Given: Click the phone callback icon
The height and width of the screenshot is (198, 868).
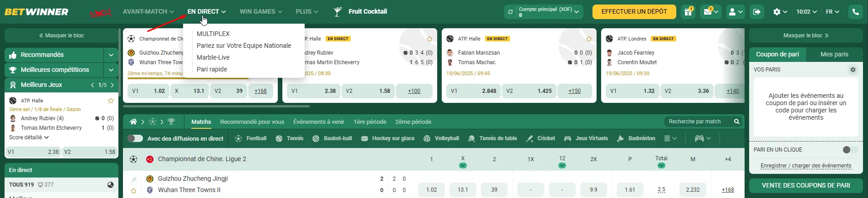Looking at the screenshot, I should (856, 12).
